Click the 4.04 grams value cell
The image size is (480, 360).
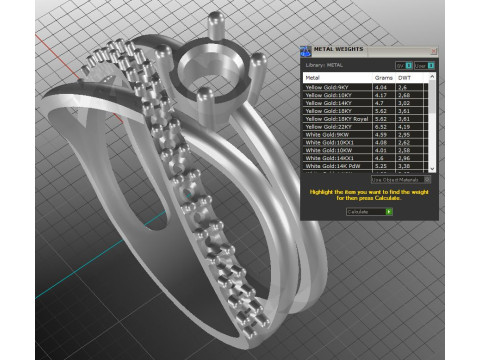click(x=384, y=87)
